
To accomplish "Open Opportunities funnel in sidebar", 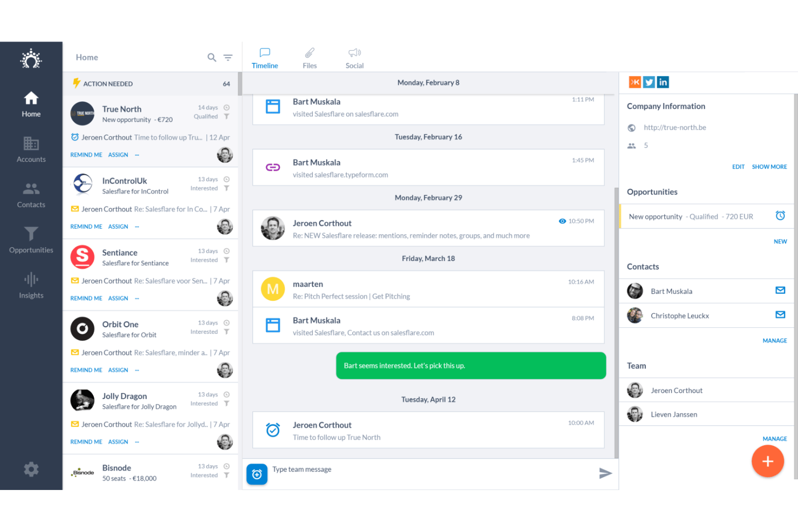I will pyautogui.click(x=31, y=240).
